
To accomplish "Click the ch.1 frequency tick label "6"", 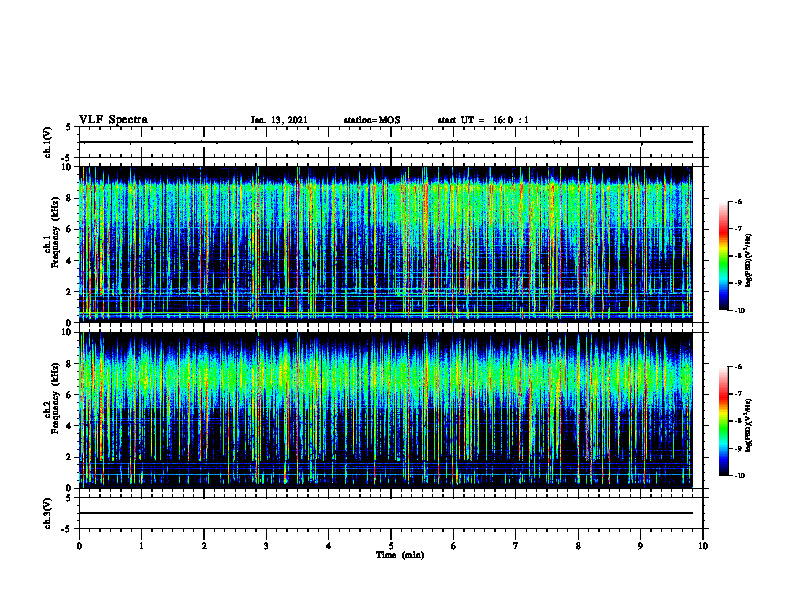I will click(69, 229).
